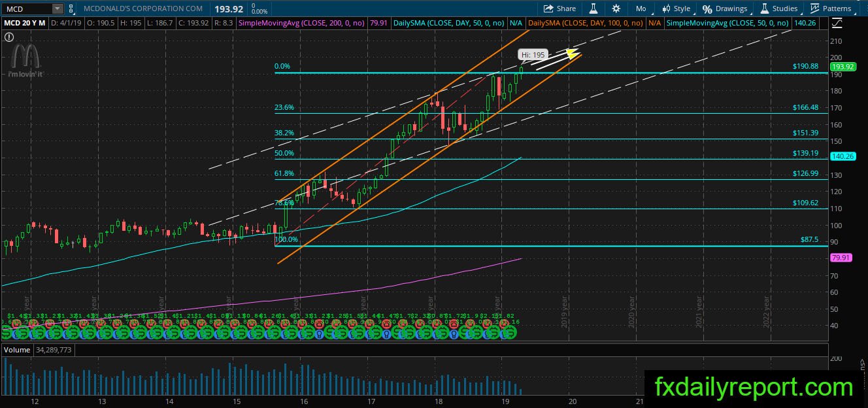Screen dimensions: 868x408
Task: Click the Volume panel label
Action: (17, 350)
